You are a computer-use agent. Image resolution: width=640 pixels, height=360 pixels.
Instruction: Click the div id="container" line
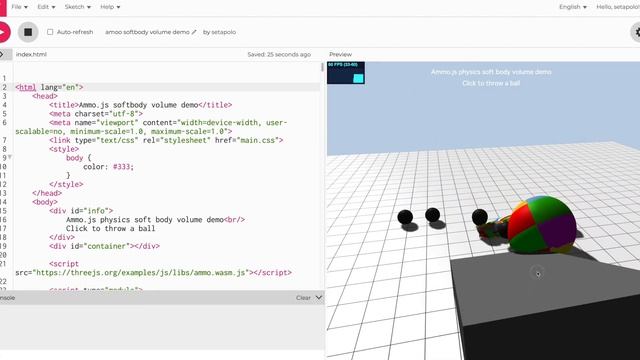tap(104, 246)
